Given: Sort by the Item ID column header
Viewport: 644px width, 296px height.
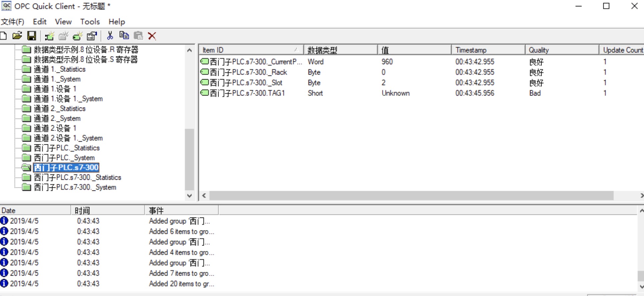Looking at the screenshot, I should coord(251,50).
